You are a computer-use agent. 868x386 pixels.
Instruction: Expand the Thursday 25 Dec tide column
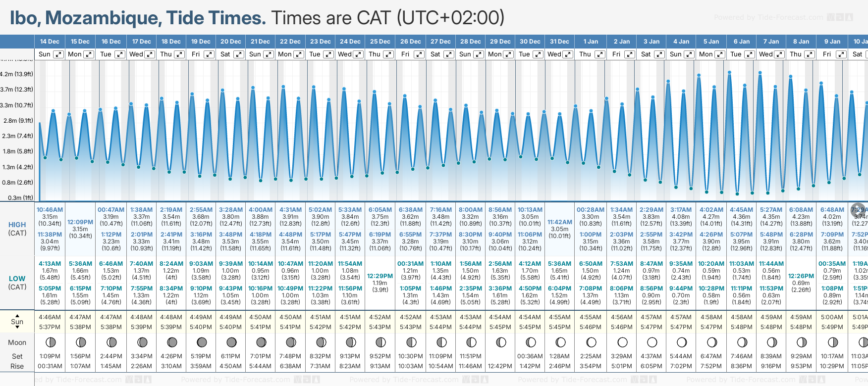tap(388, 54)
